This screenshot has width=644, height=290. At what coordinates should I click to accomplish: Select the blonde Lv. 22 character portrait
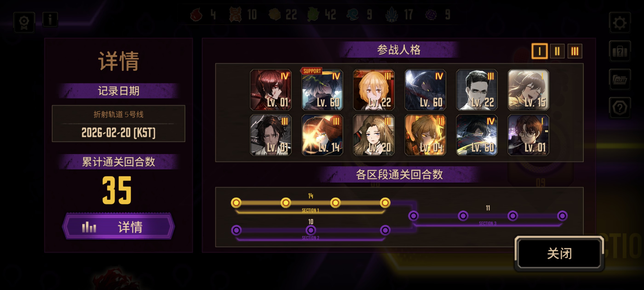(374, 90)
